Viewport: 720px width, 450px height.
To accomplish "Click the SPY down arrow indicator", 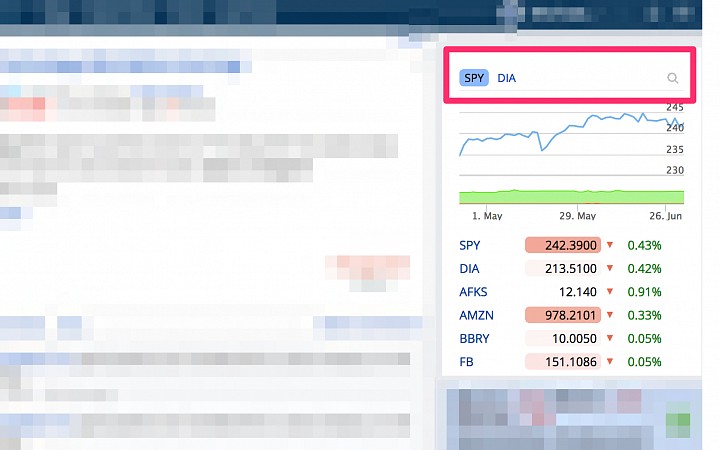I will tap(610, 245).
